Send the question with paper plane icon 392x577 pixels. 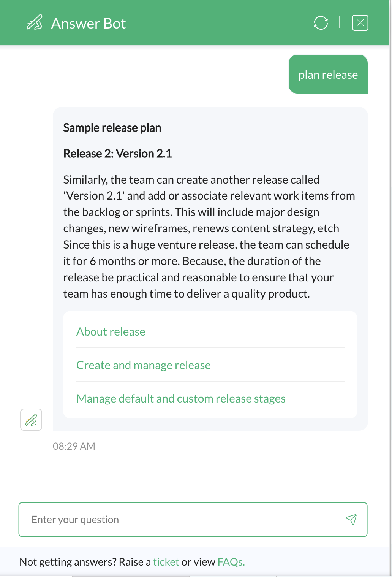[351, 519]
